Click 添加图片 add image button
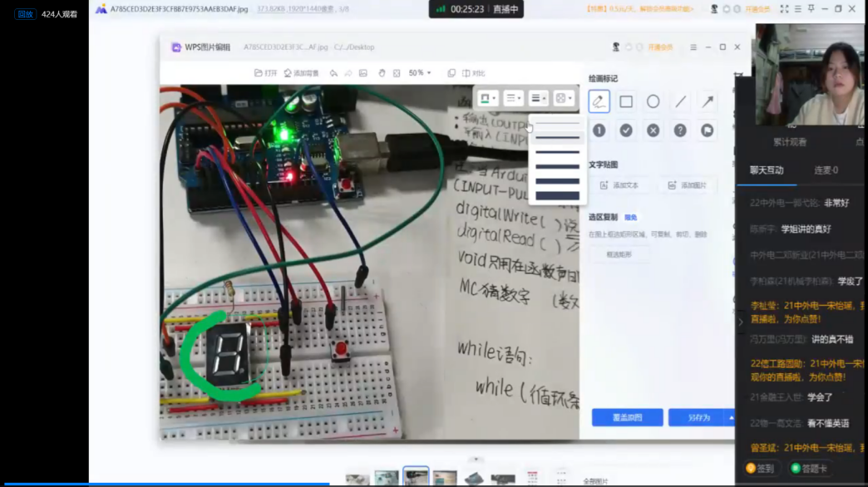The image size is (868, 487). [687, 185]
